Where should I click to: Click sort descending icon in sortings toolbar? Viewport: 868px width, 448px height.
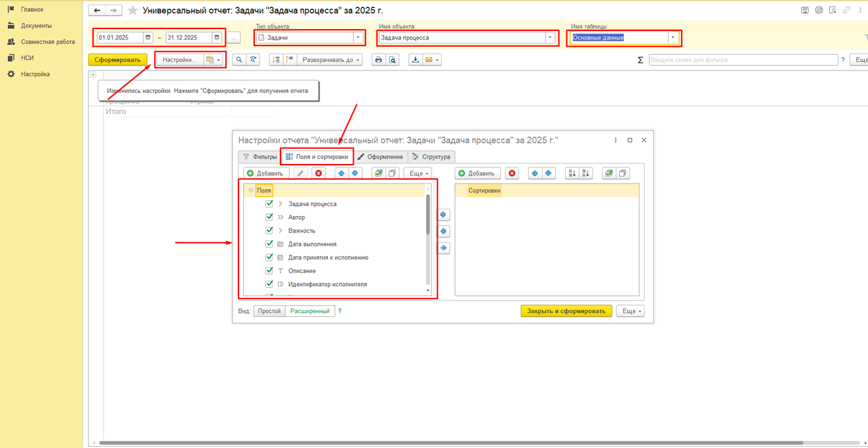click(585, 173)
